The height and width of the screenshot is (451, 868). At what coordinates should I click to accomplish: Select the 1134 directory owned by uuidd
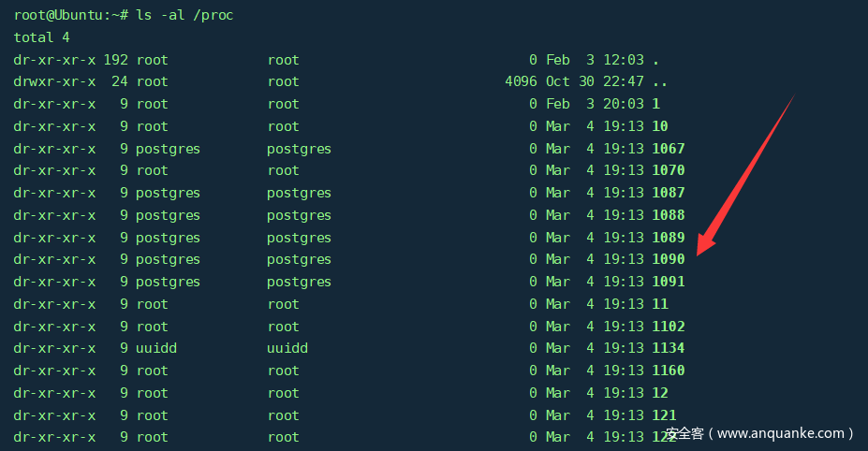pos(669,348)
